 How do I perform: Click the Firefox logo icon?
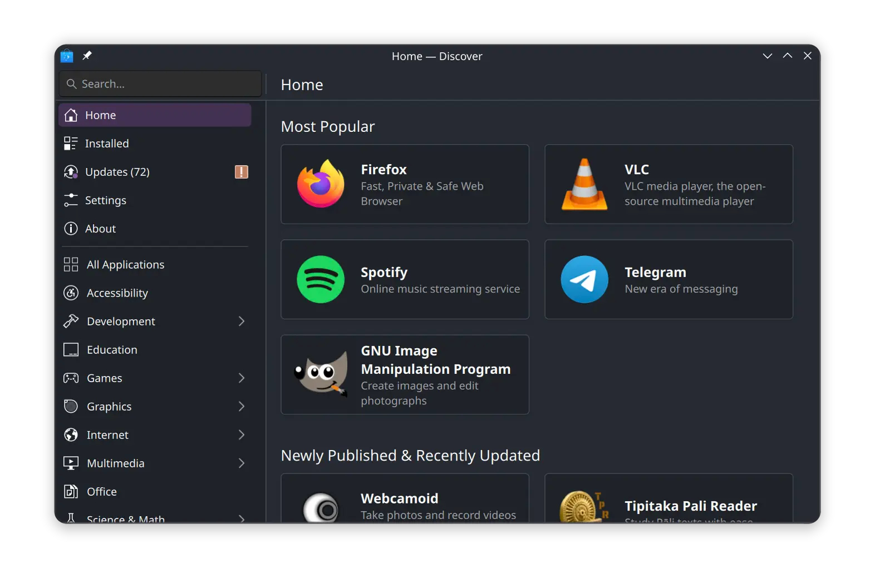coord(321,184)
